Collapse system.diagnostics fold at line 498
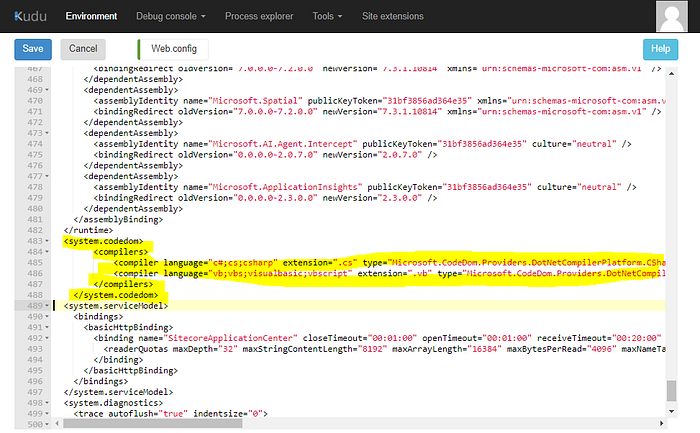Viewport: 700px width, 433px height. click(x=47, y=403)
